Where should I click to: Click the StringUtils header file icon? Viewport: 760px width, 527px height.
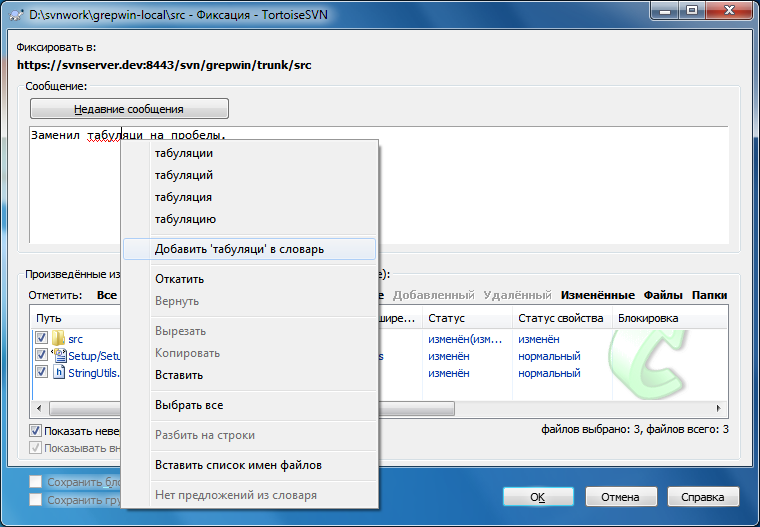point(59,372)
